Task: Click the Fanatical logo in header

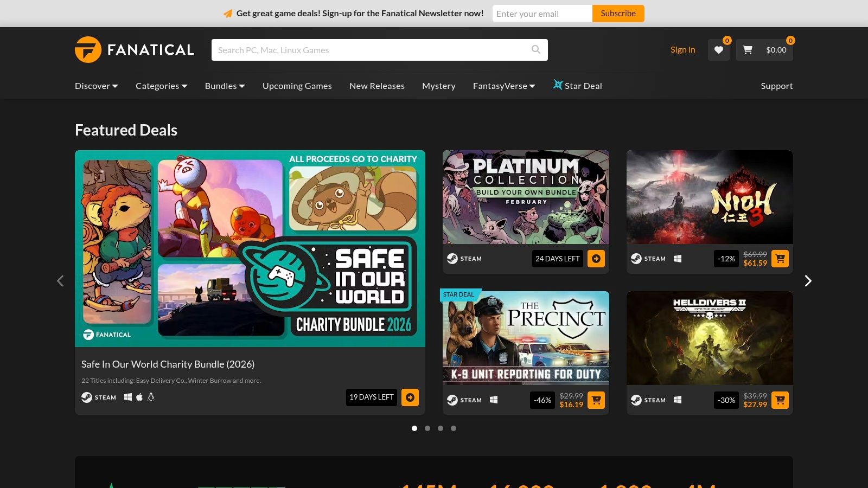Action: 134,50
